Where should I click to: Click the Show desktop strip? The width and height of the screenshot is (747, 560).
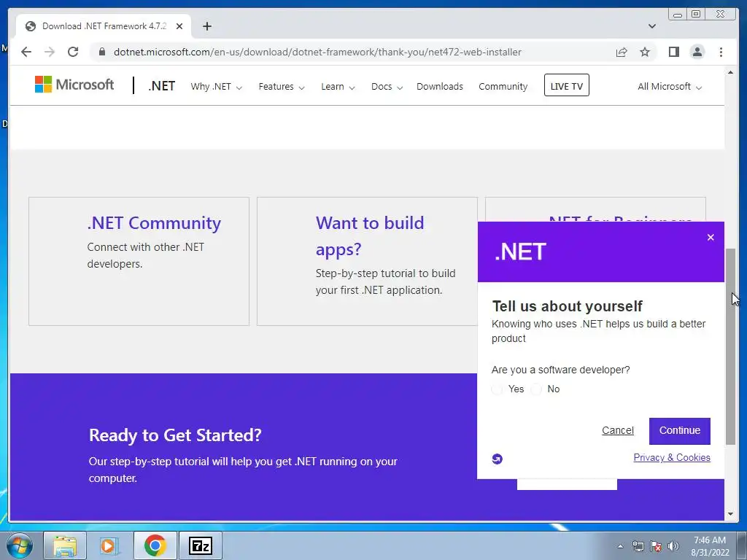tap(743, 545)
